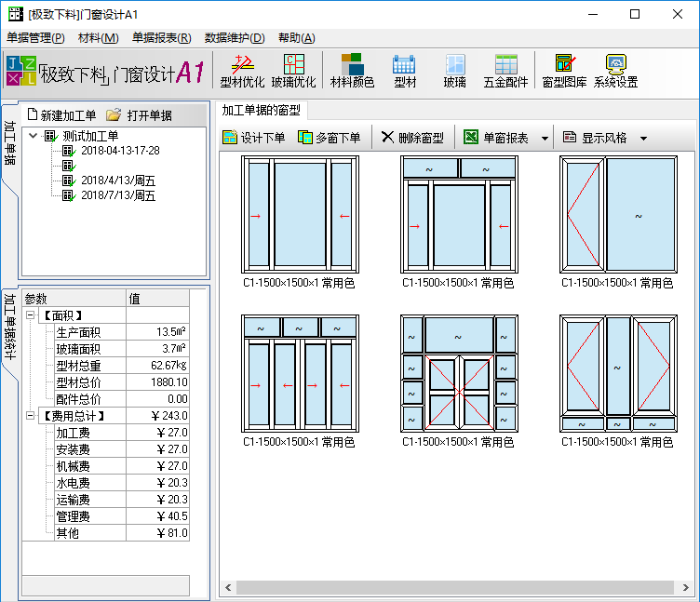Open 材料颜色 material color settings
This screenshot has width=700, height=602.
(352, 72)
